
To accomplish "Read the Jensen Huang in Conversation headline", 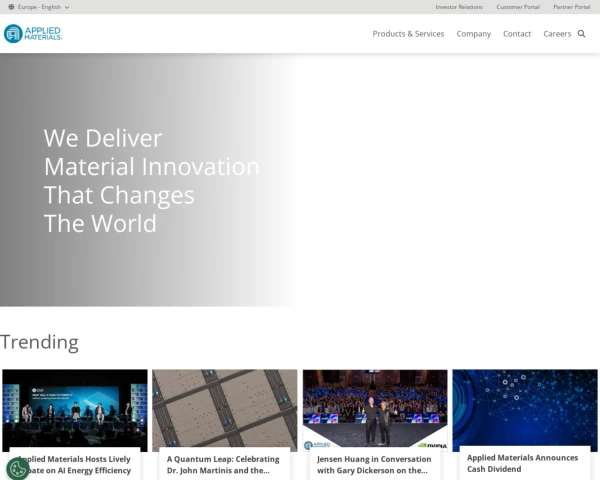I will (x=374, y=464).
